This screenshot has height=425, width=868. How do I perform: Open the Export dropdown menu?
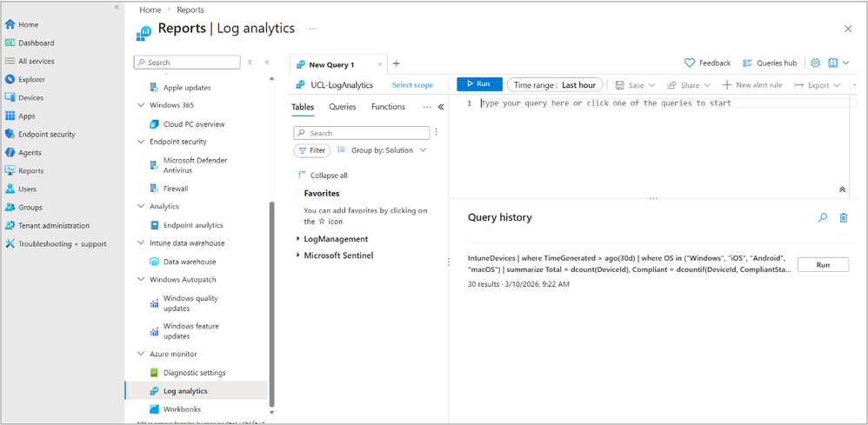pos(818,85)
